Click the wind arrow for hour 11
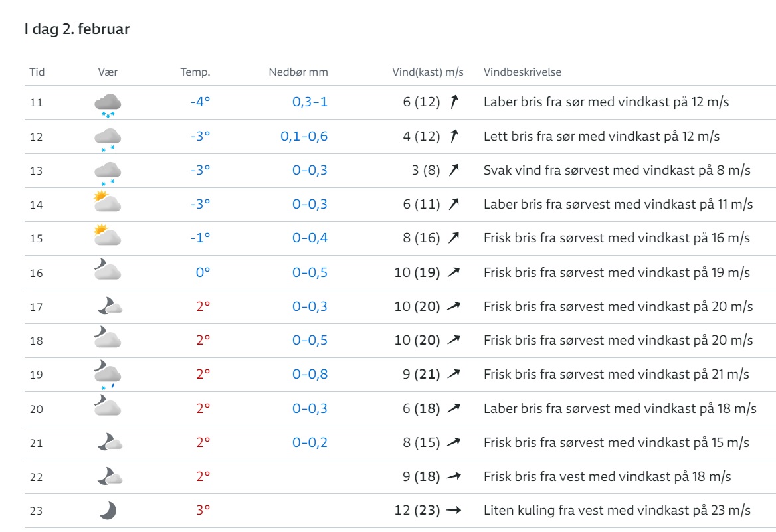This screenshot has height=532, width=776. (454, 102)
